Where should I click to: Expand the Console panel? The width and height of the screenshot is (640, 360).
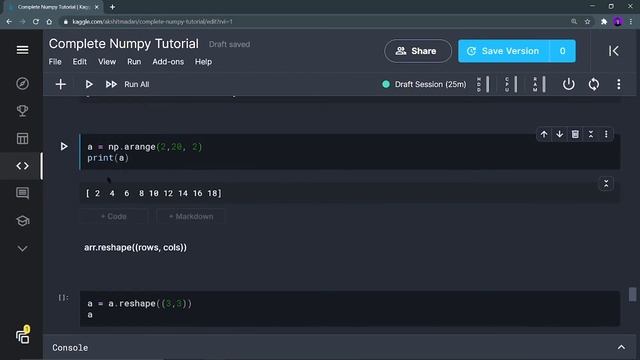point(621,347)
